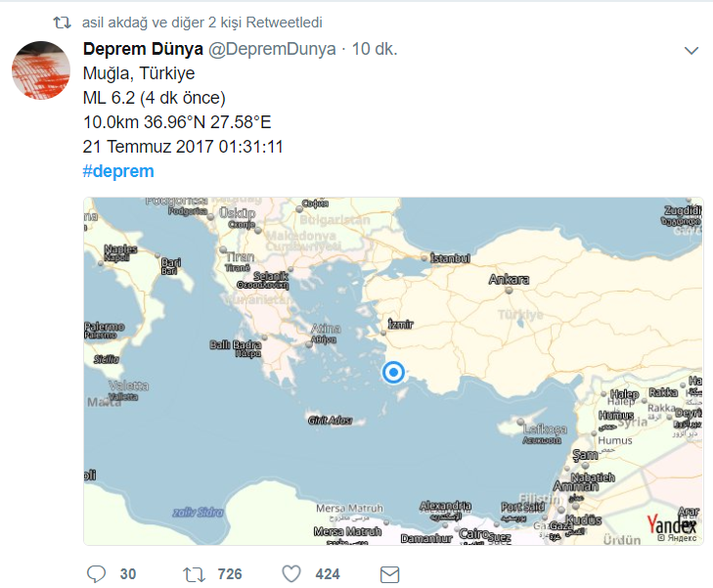
Task: Expand the tweet options chevron
Action: coord(691,51)
